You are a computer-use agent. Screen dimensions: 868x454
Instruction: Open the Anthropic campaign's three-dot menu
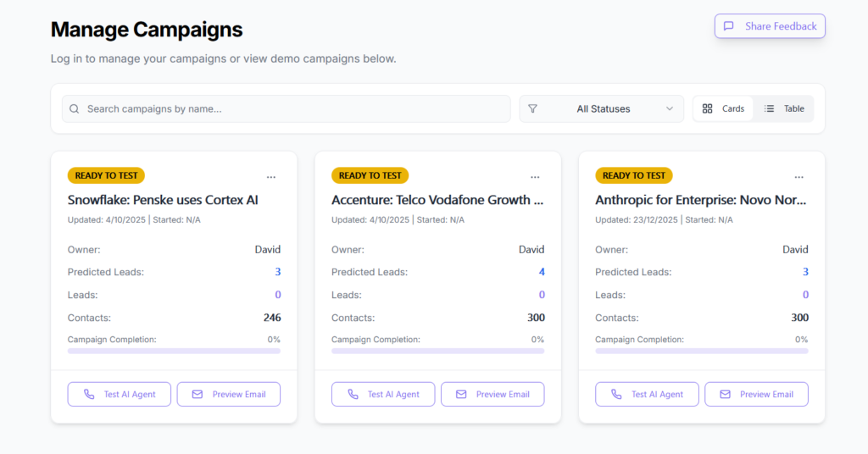coord(798,177)
